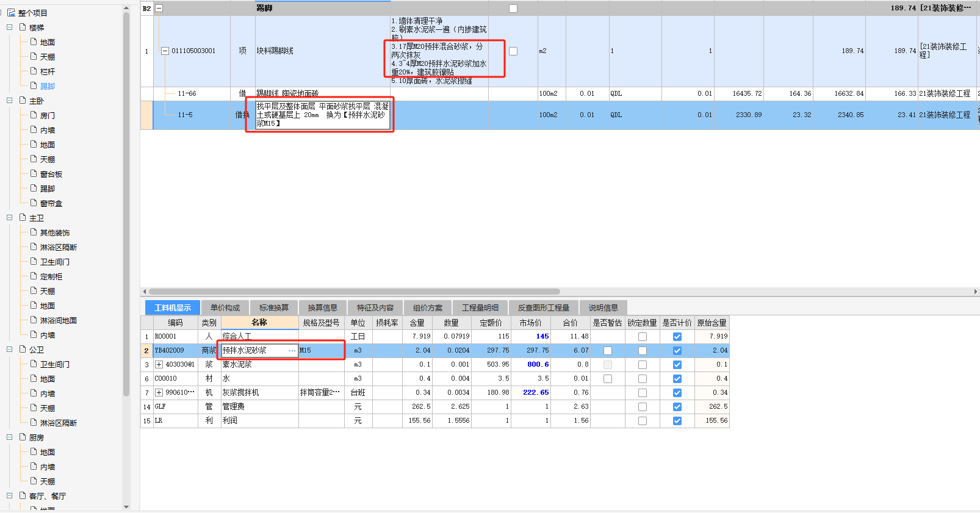Switch to the 标准换算 tab

pos(274,307)
